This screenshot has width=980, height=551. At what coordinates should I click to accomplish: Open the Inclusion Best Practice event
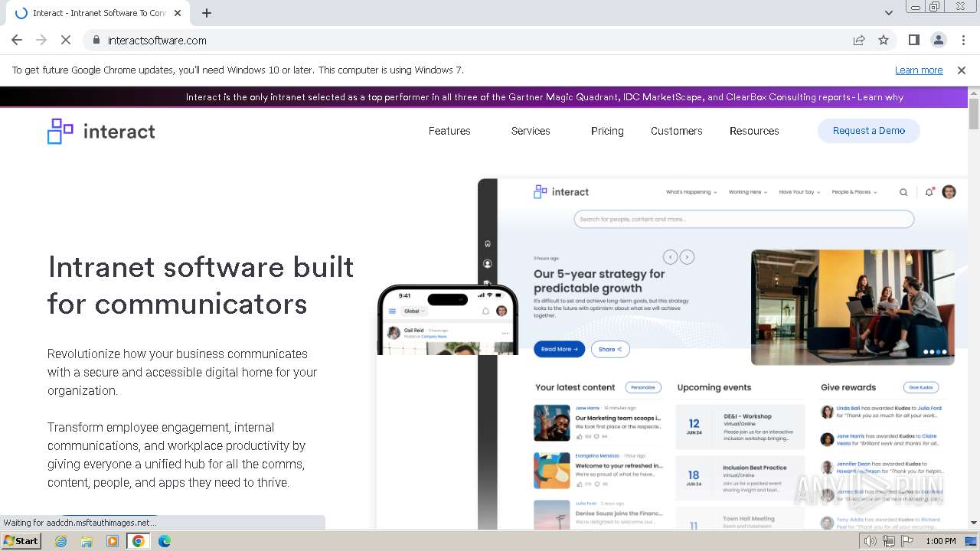(x=740, y=478)
